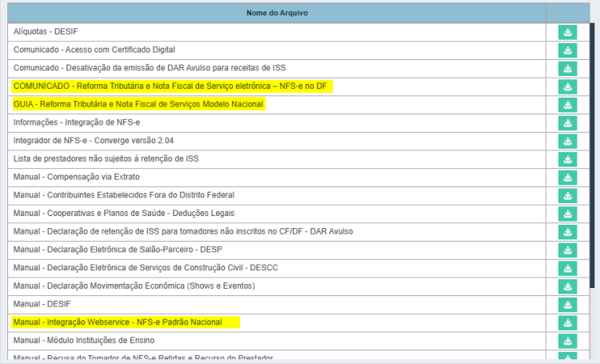Select 'Manual - Cooperativas e Planos de Saúde' text
The width and height of the screenshot is (600, 364).
click(x=124, y=213)
